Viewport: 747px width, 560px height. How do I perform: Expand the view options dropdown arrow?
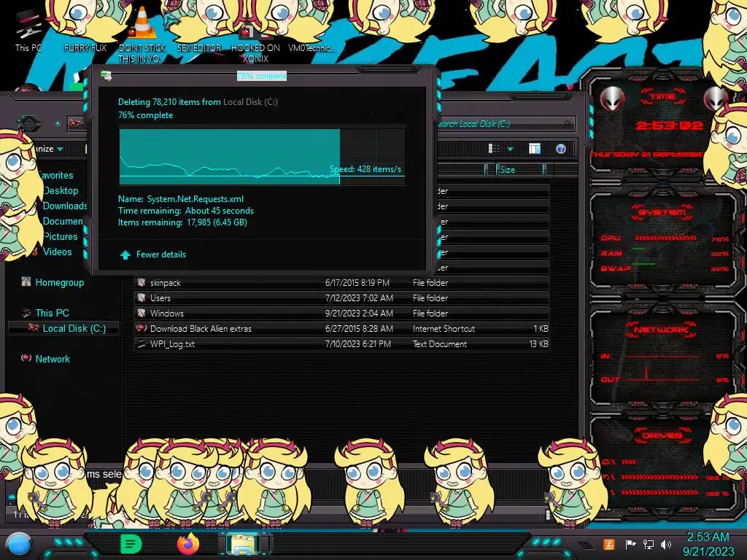510,149
